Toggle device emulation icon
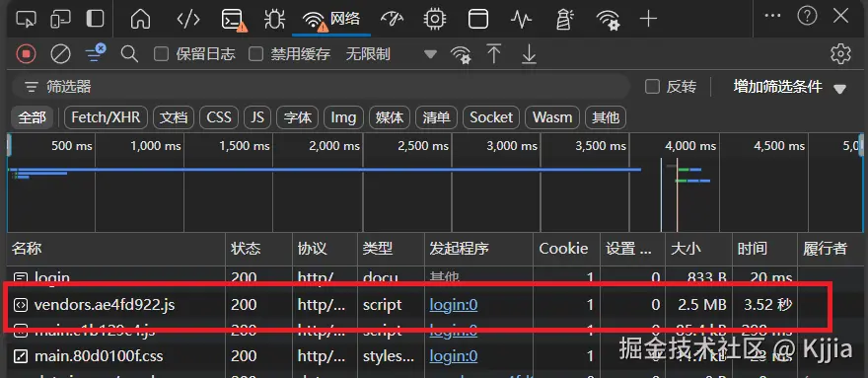 pyautogui.click(x=60, y=19)
